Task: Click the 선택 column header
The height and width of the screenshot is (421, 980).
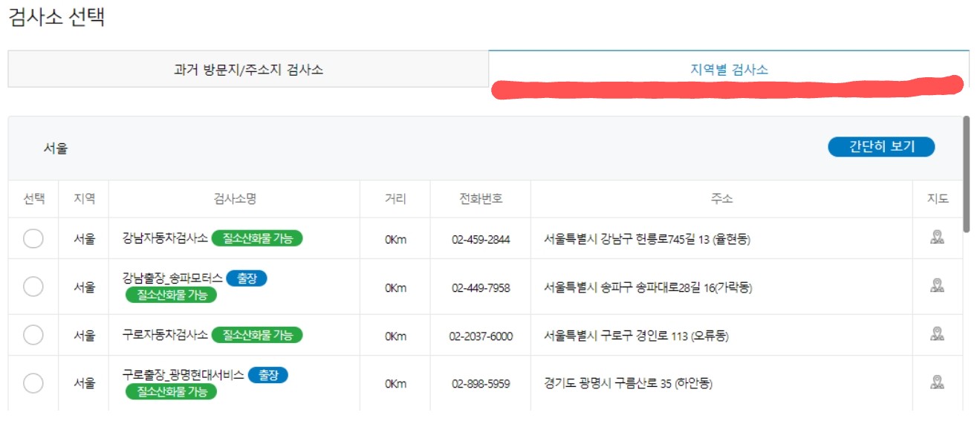Action: [33, 199]
